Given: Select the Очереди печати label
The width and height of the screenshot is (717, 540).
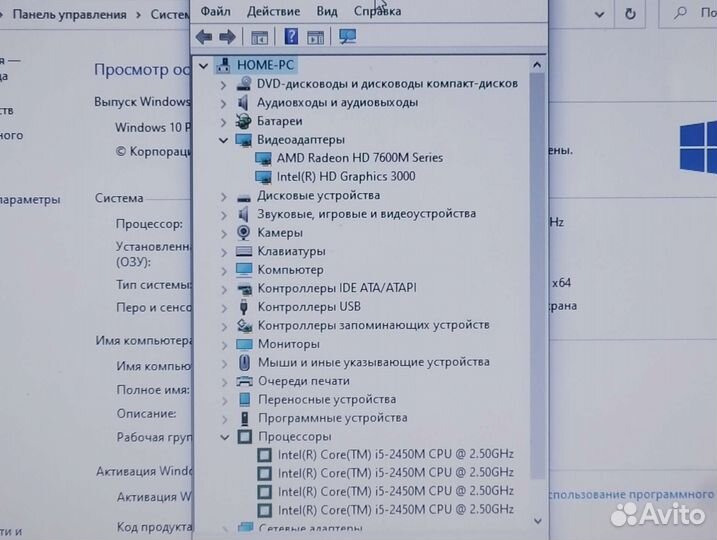Looking at the screenshot, I should [304, 381].
